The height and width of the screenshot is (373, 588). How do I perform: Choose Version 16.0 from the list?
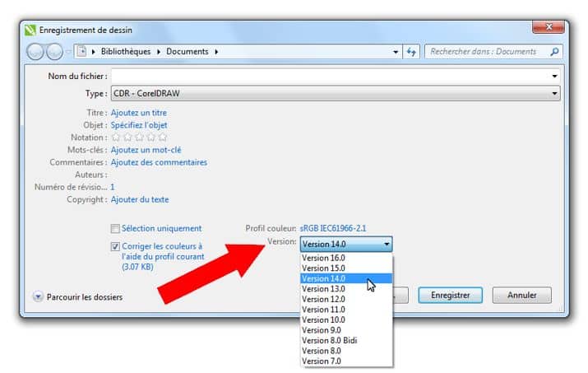point(323,258)
